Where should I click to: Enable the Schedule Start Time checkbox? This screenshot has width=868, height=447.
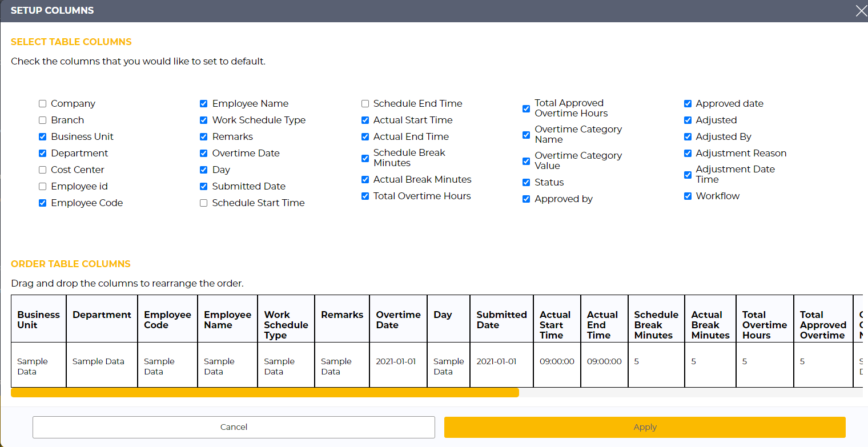(x=204, y=203)
